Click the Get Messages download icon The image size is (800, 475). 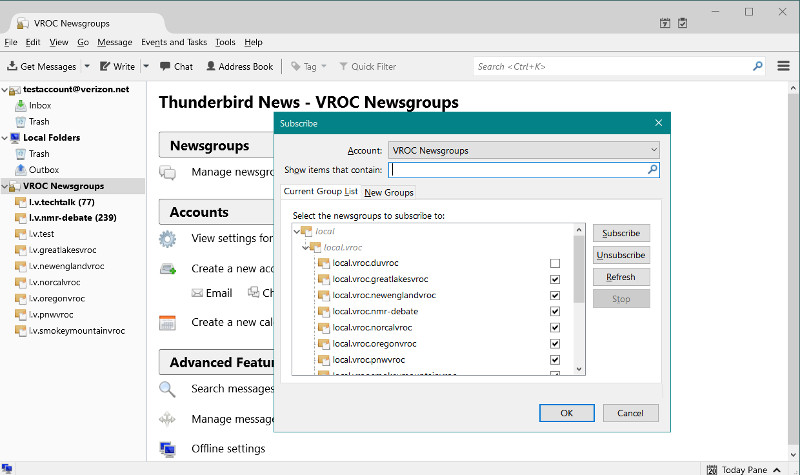[x=12, y=66]
